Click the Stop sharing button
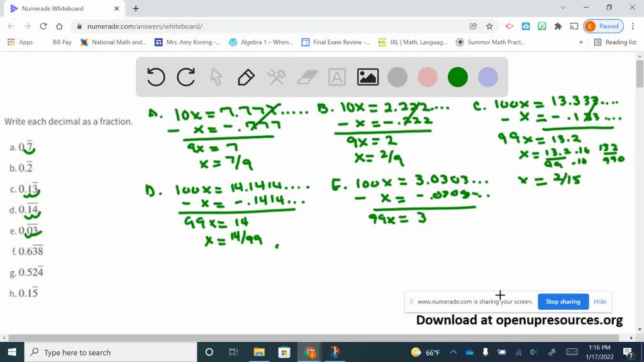 coord(563,302)
